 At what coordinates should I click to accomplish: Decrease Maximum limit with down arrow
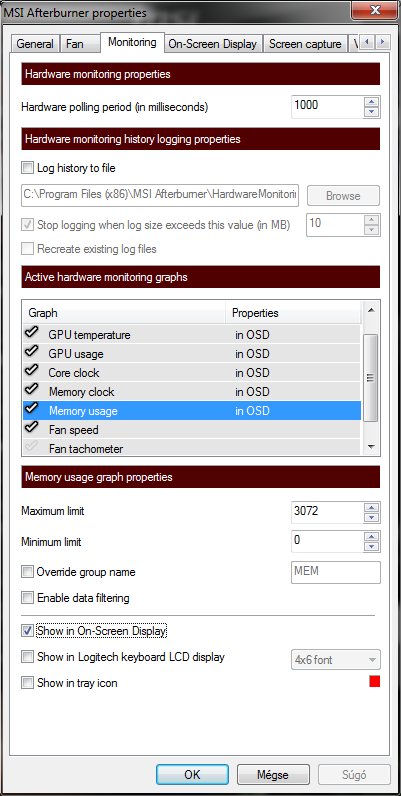tap(372, 517)
